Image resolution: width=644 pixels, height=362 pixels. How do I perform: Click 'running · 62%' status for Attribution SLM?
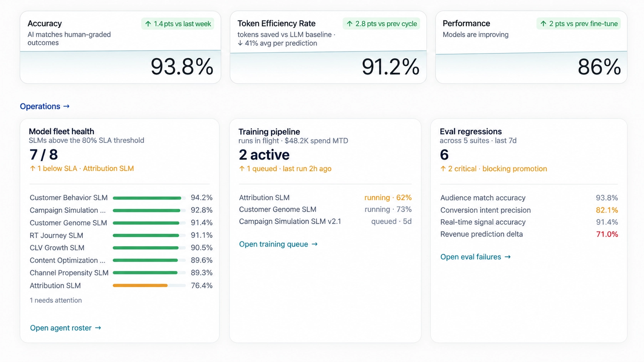(x=388, y=198)
